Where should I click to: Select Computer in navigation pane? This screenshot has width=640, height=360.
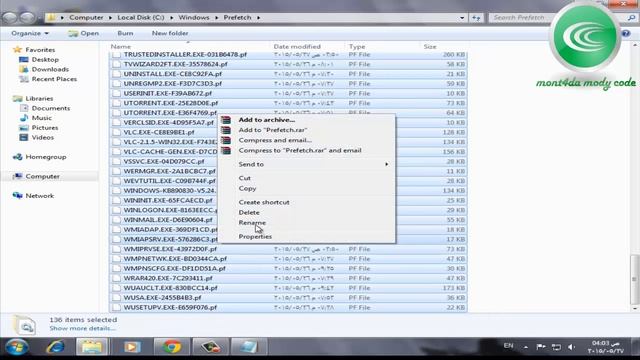(x=42, y=176)
